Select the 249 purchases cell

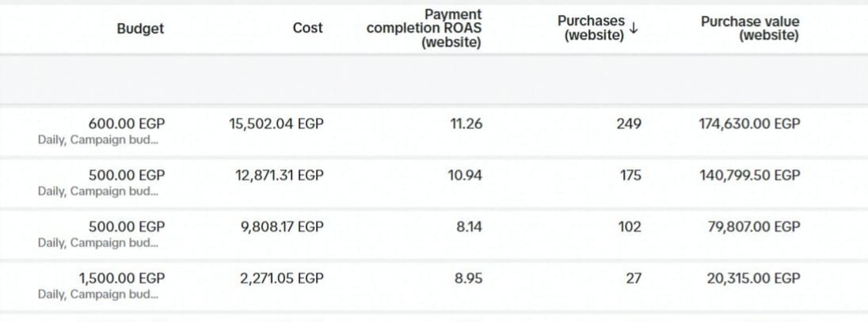click(629, 123)
